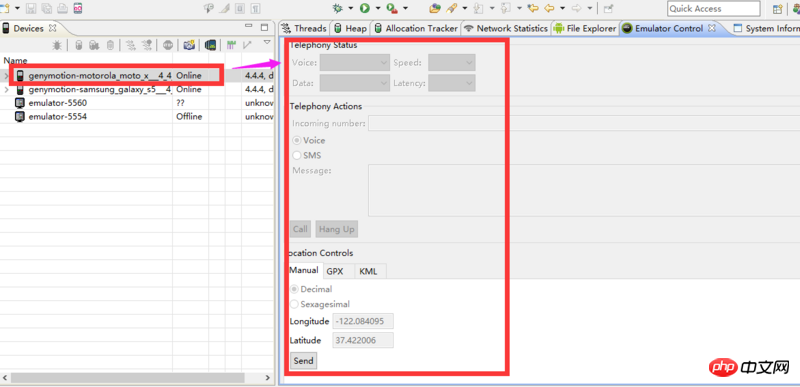Click the Update Heap icon in Devices toolbar
The image size is (800, 387).
coord(79,45)
